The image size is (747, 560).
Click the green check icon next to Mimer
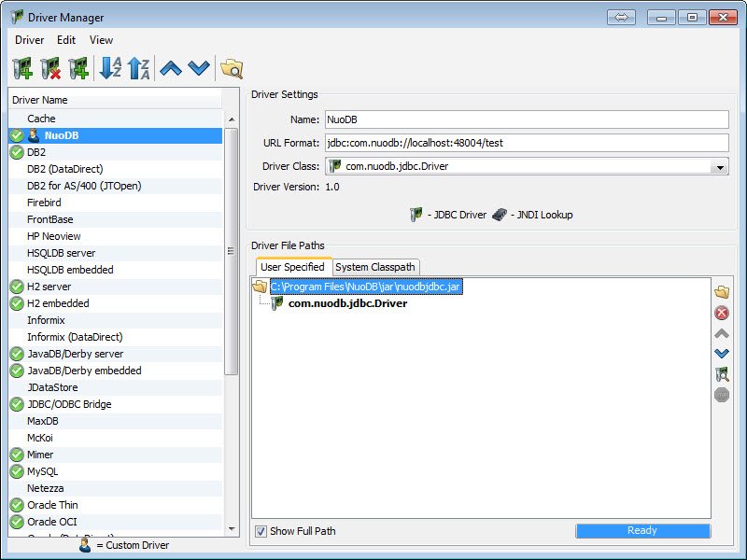[17, 455]
